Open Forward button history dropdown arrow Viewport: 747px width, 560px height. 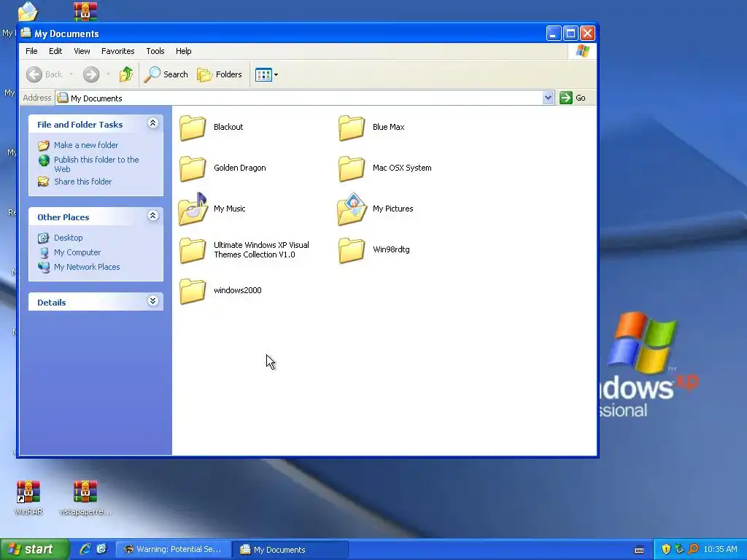[x=108, y=74]
